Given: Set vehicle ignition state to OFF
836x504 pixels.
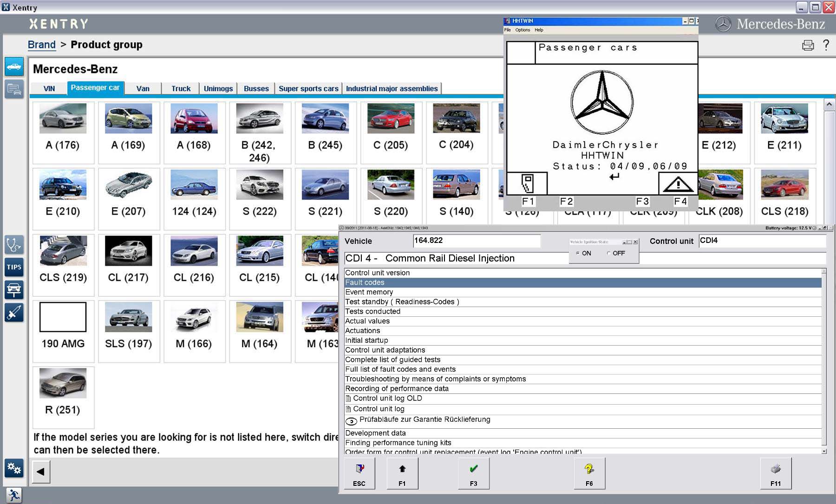Looking at the screenshot, I should click(x=609, y=254).
